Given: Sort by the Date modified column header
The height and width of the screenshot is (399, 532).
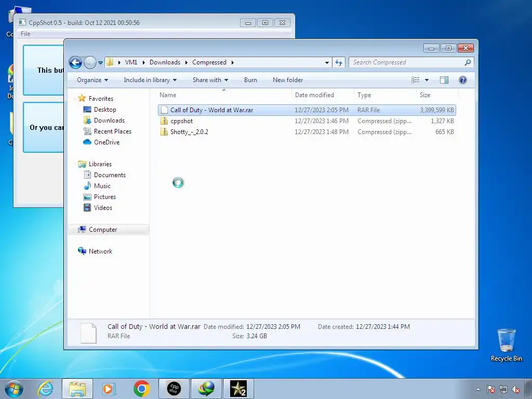Looking at the screenshot, I should (323, 95).
